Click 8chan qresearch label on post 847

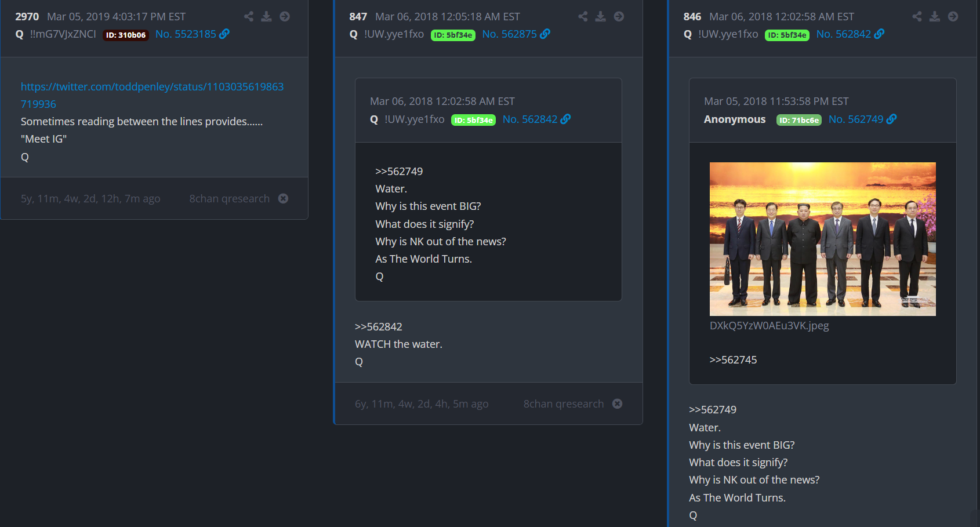564,404
